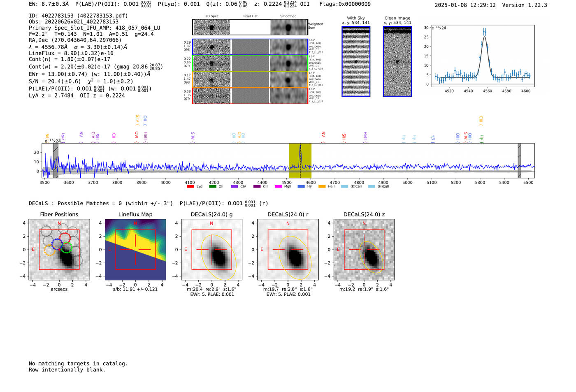Click the 'No matching targets in catalog.' text
The width and height of the screenshot is (576, 392).
78,364
